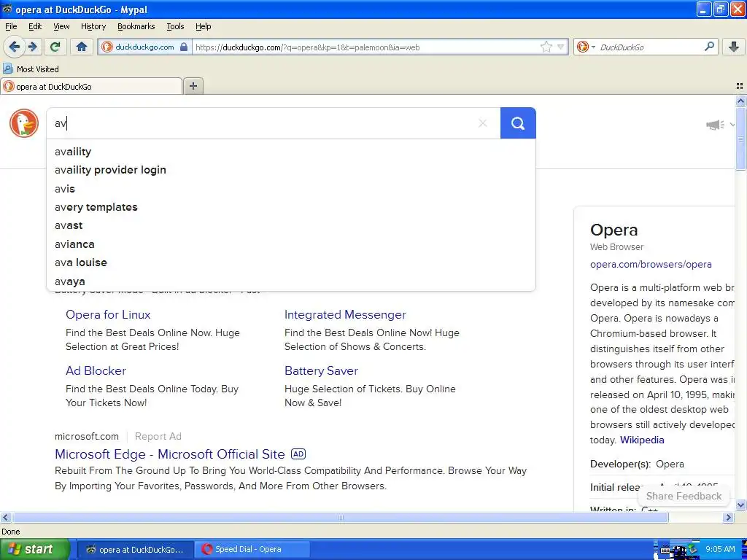Choose the 'avis' suggestion

(291, 189)
